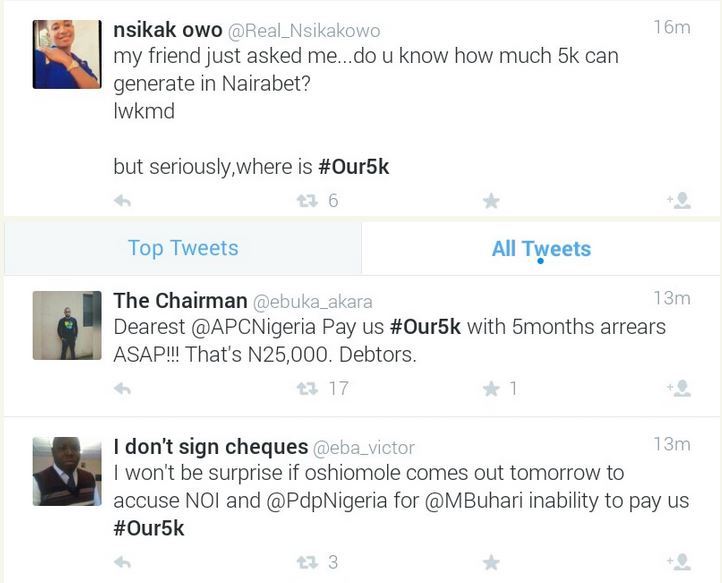The height and width of the screenshot is (583, 722).
Task: Retweet nsikak owo's Nairabet tweet
Action: pos(307,201)
